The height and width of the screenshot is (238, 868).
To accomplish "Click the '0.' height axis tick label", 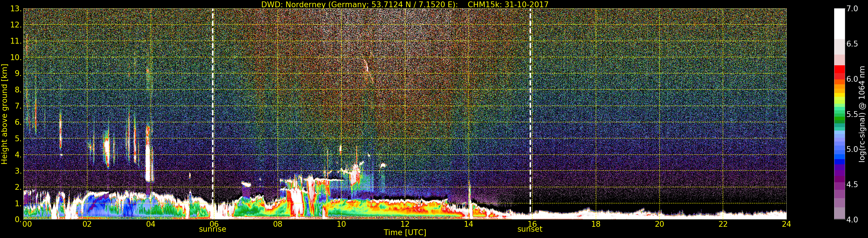I will pyautogui.click(x=18, y=219).
